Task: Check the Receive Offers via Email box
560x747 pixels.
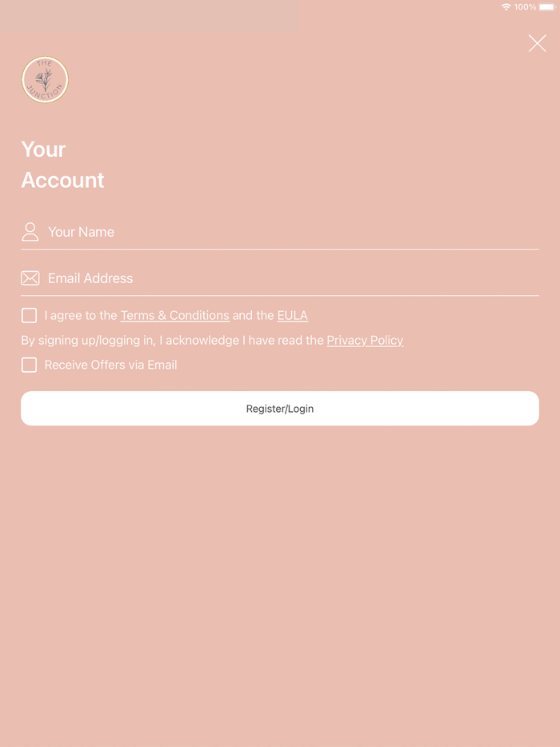Action: 29,365
